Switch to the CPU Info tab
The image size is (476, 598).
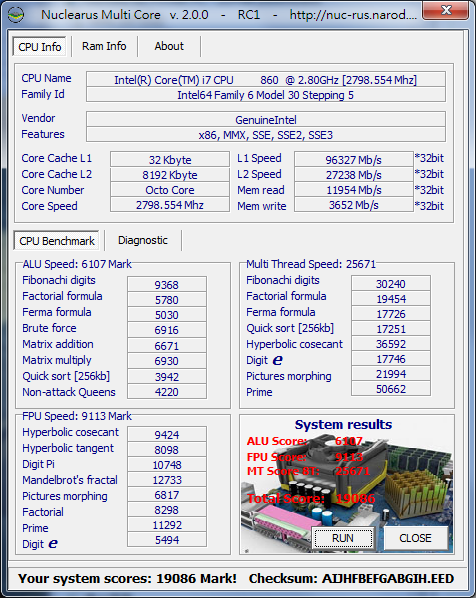pos(40,47)
